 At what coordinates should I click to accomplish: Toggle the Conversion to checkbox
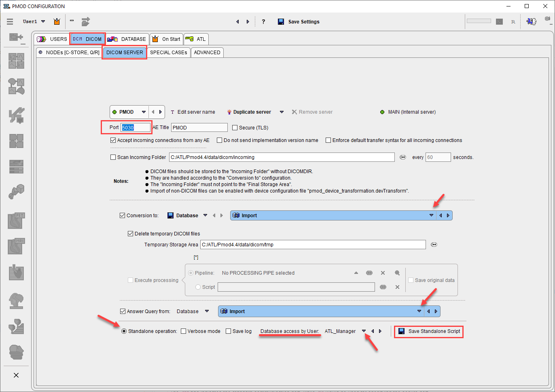[x=123, y=216]
